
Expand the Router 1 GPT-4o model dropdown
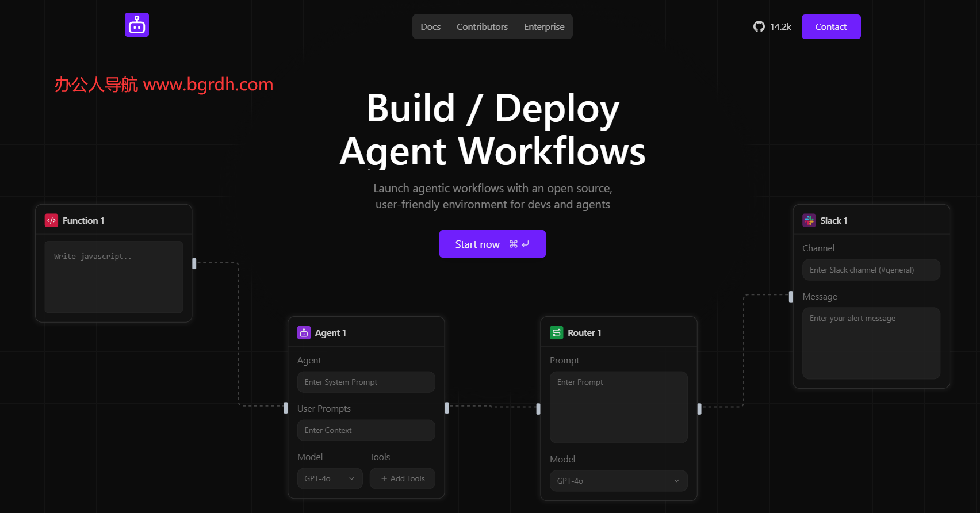click(x=618, y=481)
